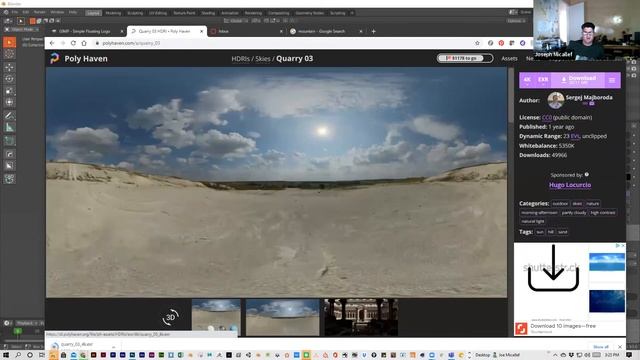Select the Blender measure tool
Viewport: 640px width, 360px height.
(9, 127)
